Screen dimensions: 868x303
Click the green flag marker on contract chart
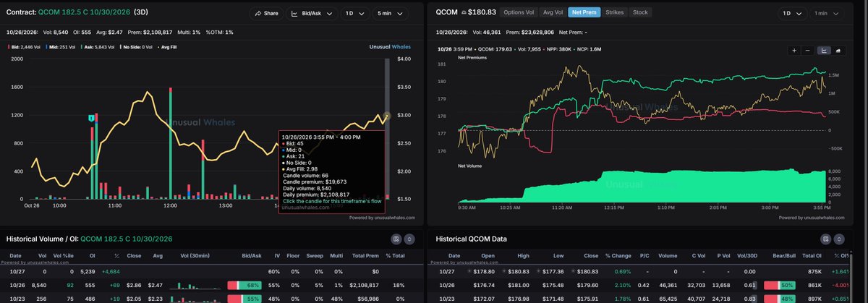click(x=92, y=117)
